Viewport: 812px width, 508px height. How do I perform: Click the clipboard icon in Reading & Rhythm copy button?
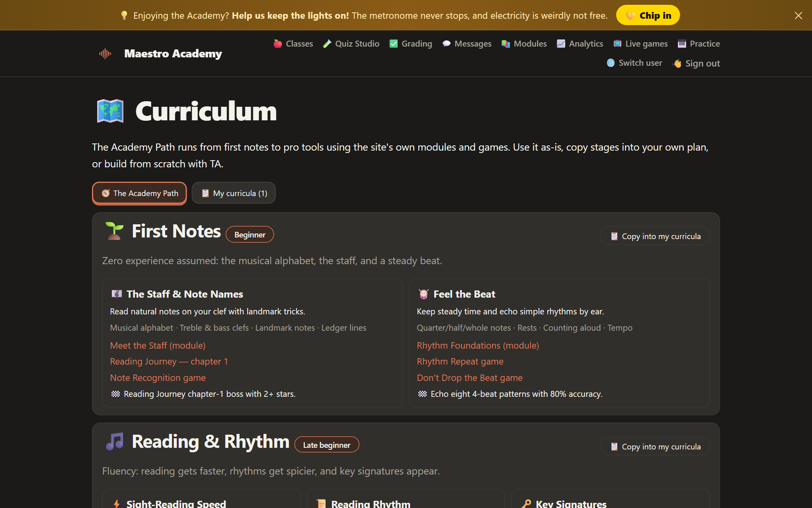[x=614, y=447]
